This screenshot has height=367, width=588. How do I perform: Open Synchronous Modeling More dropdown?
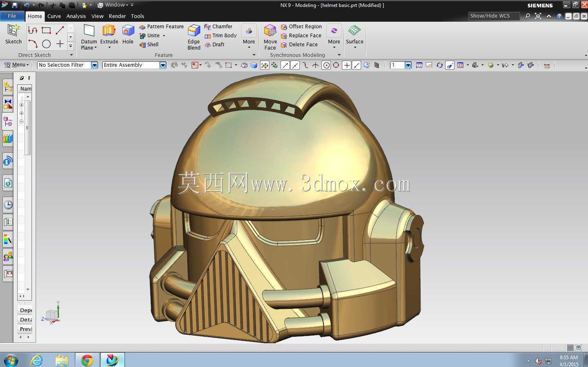pos(334,37)
